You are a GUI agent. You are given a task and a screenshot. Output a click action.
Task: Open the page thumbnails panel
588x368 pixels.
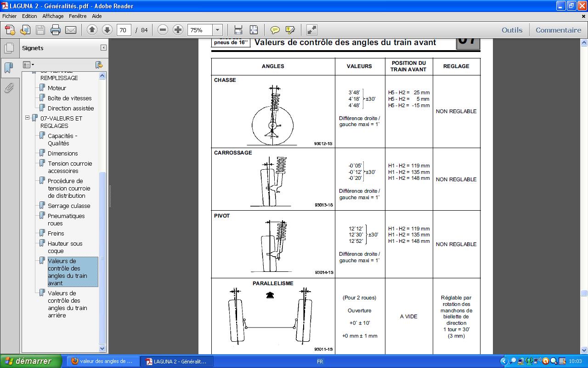pos(9,48)
